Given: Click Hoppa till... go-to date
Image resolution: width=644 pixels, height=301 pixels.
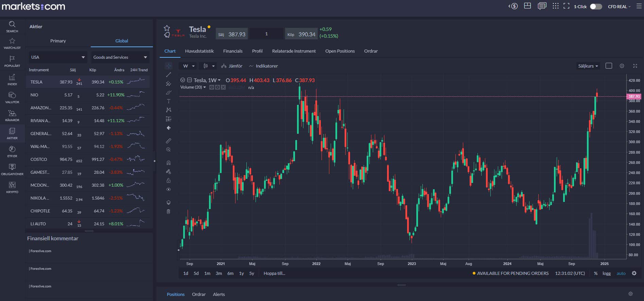Looking at the screenshot, I should [x=274, y=273].
